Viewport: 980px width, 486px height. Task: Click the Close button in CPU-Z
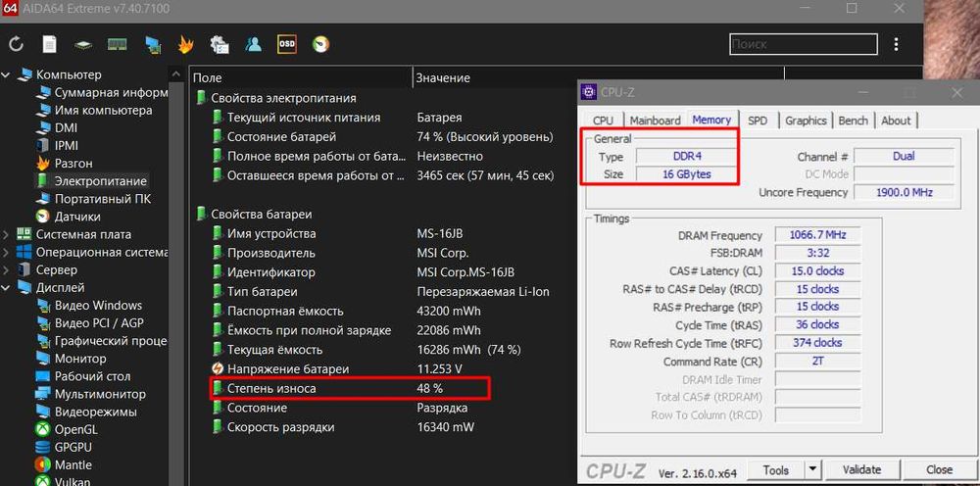pos(940,469)
